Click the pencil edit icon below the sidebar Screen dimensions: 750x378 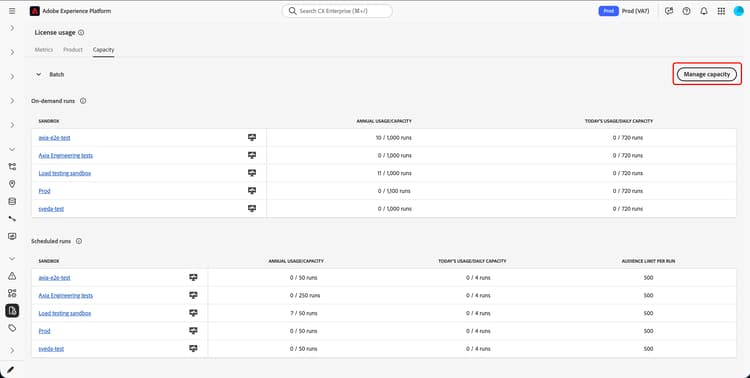point(11,369)
